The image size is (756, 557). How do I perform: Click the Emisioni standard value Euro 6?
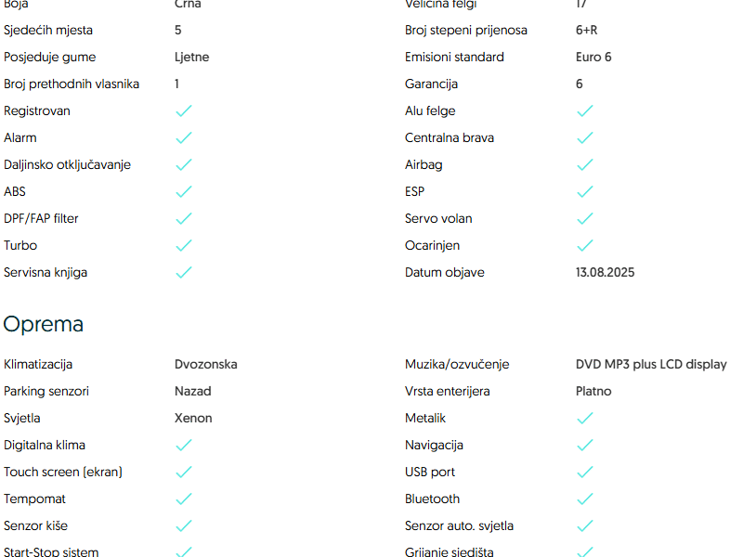(x=593, y=57)
